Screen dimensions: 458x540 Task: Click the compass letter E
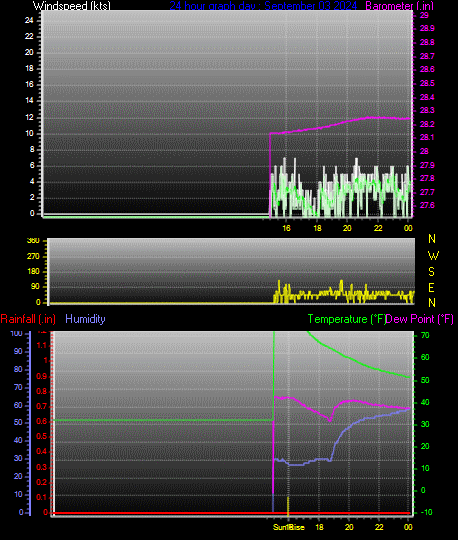pyautogui.click(x=431, y=288)
